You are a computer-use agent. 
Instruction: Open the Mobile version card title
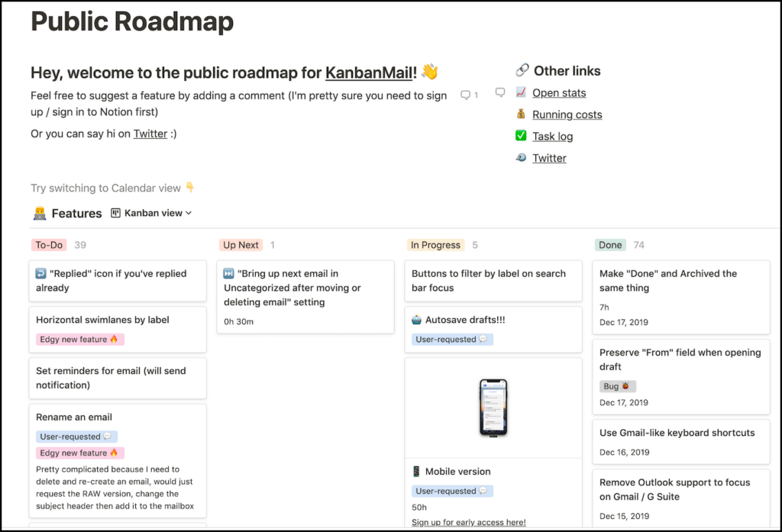(x=458, y=471)
